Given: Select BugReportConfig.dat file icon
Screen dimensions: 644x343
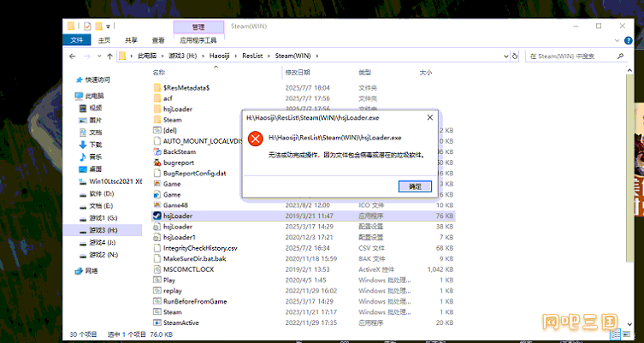Looking at the screenshot, I should pos(157,174).
